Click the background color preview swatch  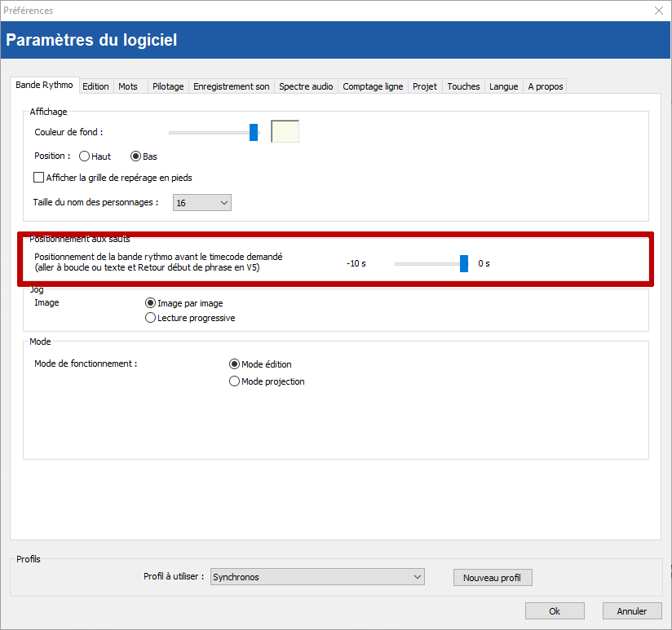[x=285, y=131]
